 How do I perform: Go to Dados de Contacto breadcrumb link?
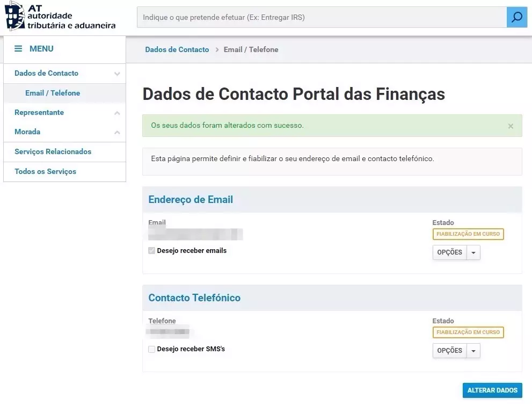pyautogui.click(x=177, y=49)
